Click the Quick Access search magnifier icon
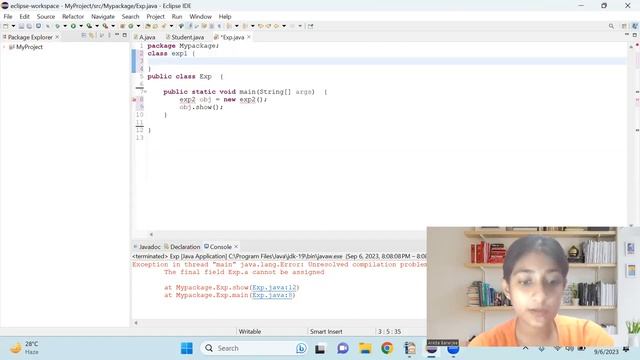Image resolution: width=640 pixels, height=360 pixels. (x=611, y=26)
